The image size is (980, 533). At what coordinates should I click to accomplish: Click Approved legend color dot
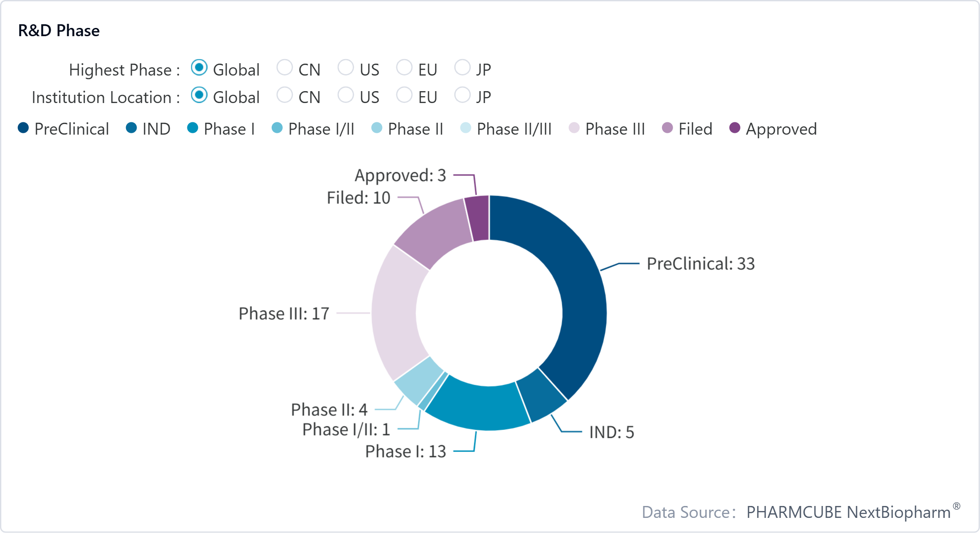click(x=735, y=128)
